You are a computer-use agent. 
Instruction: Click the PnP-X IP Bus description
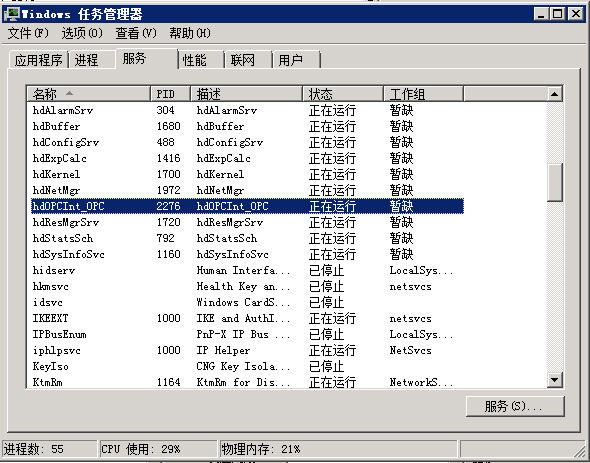click(x=243, y=334)
